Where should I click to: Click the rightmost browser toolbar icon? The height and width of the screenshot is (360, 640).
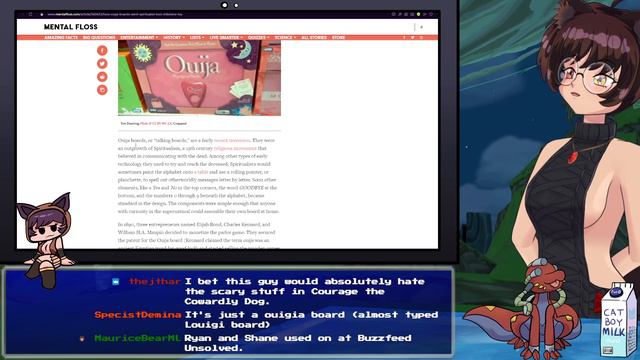tap(431, 14)
